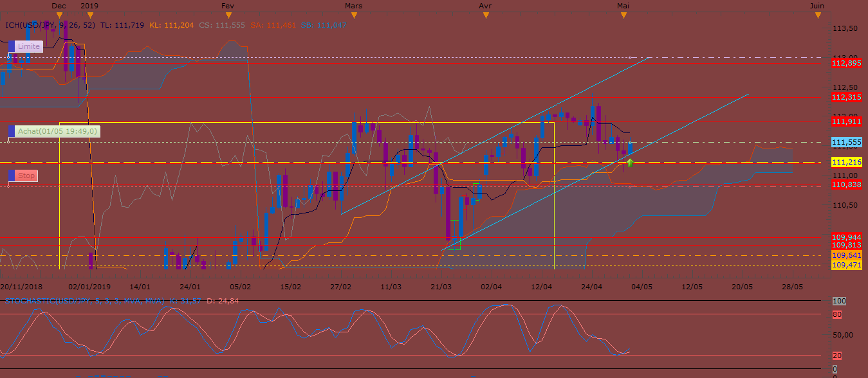Click the SA: 111,461 Ichimoku value
The image size is (868, 378).
coord(273,24)
